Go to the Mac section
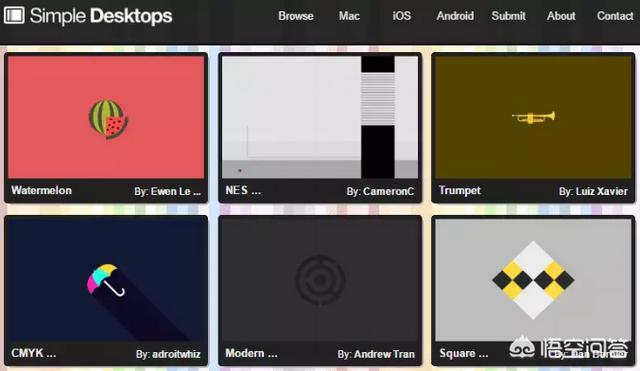The height and width of the screenshot is (371, 640). 349,16
